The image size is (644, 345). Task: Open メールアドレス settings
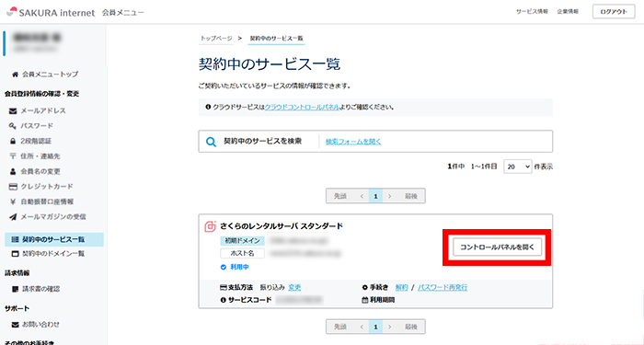click(x=43, y=111)
